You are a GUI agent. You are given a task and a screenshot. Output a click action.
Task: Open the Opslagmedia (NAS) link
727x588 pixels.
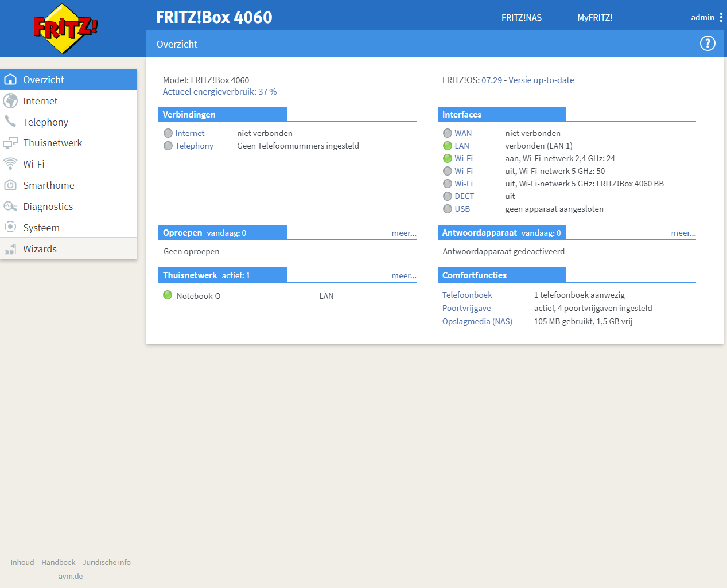(477, 321)
